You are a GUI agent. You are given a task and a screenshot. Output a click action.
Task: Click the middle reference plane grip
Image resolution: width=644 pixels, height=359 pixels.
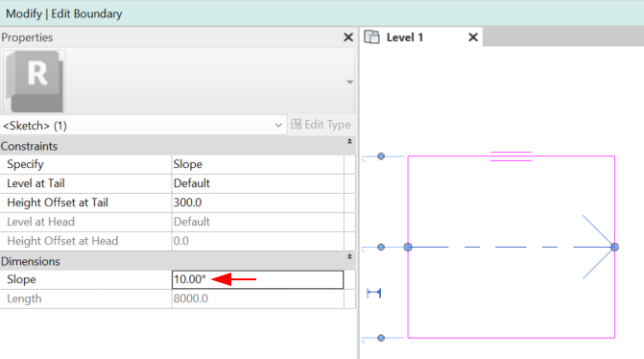[381, 247]
